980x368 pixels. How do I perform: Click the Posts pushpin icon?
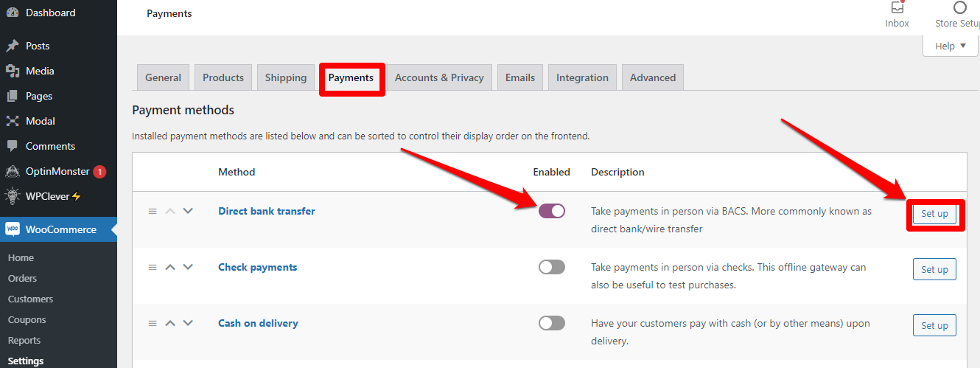(x=13, y=46)
